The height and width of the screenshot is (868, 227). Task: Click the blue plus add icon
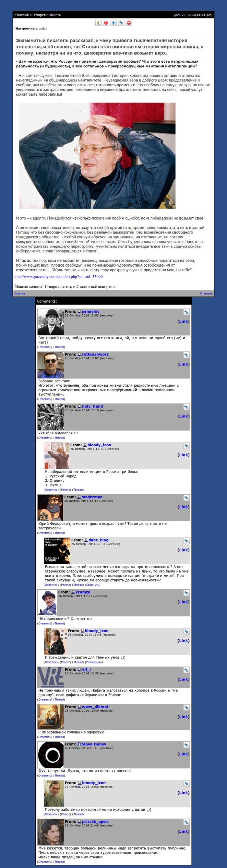[114, 23]
